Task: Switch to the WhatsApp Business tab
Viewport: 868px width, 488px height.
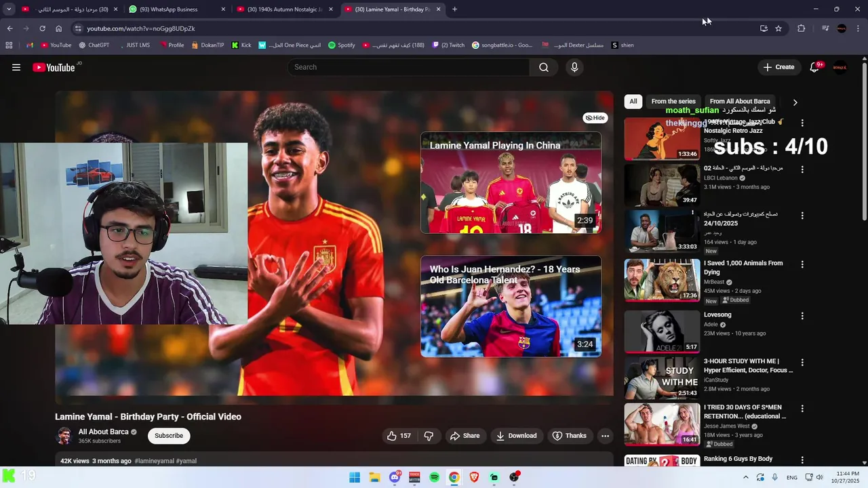Action: click(176, 9)
